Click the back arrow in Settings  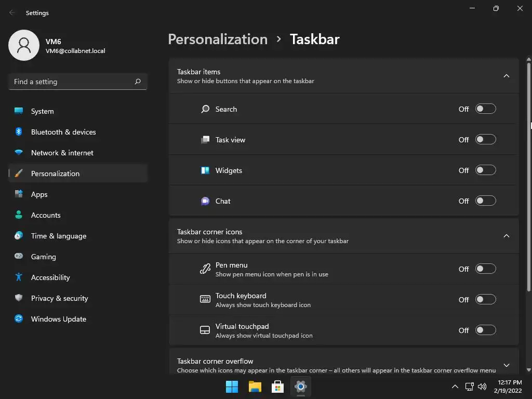pyautogui.click(x=12, y=13)
